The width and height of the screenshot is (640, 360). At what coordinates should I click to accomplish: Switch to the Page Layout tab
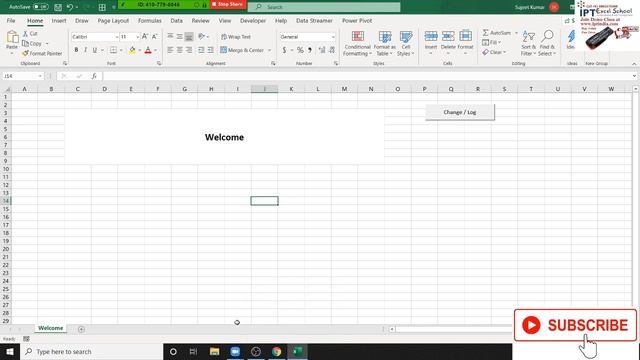113,20
